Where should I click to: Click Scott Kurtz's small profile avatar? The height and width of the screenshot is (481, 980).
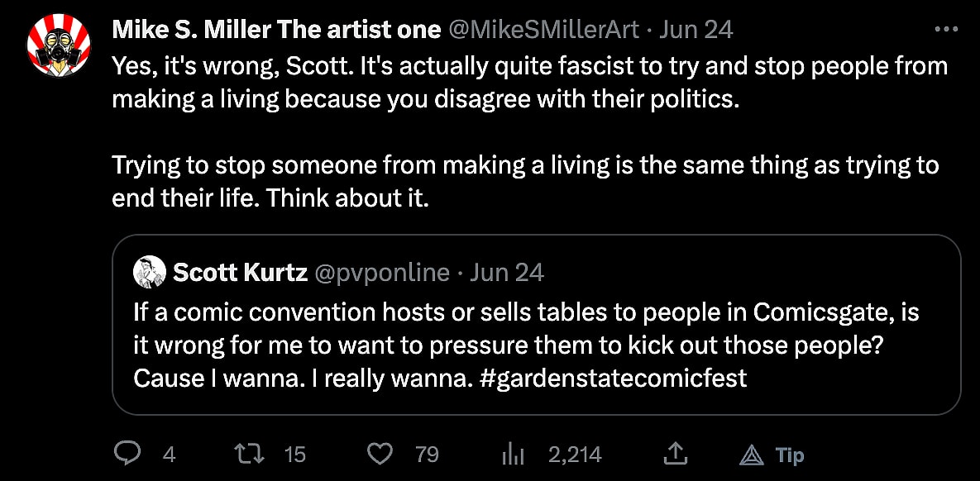click(x=150, y=273)
